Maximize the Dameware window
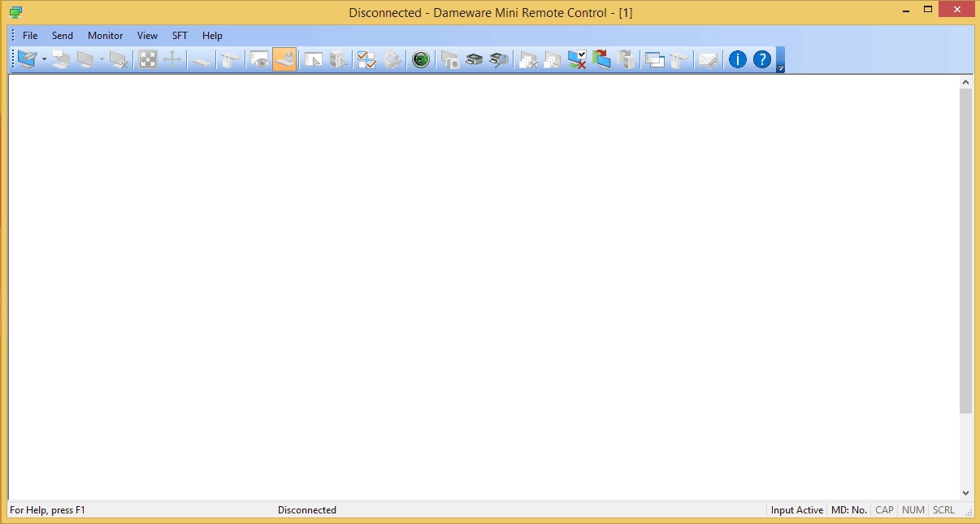The height and width of the screenshot is (524, 980). click(x=927, y=9)
